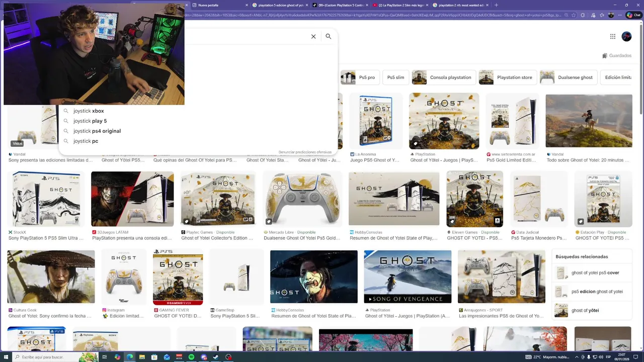This screenshot has height=362, width=644.
Task: Open the Instagram limited edition controller image
Action: pos(124,277)
